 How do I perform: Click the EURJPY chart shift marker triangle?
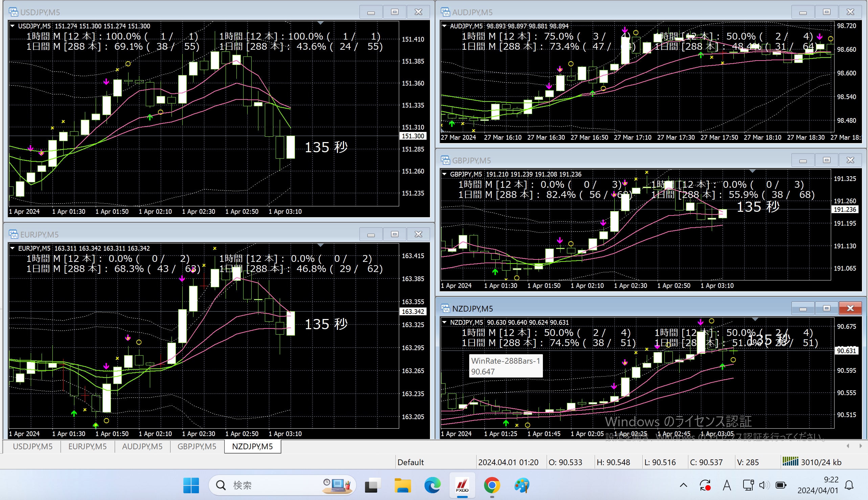pyautogui.click(x=320, y=245)
